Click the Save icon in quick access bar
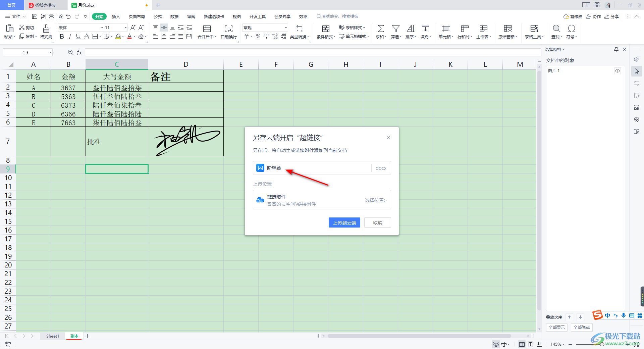644x349 pixels. 35,16
